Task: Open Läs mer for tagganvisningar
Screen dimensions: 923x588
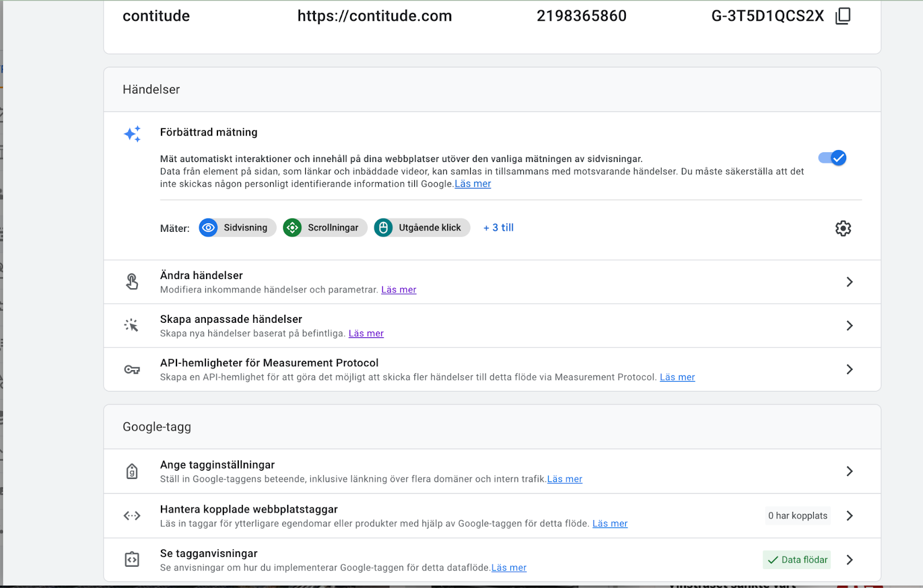Action: coord(509,568)
